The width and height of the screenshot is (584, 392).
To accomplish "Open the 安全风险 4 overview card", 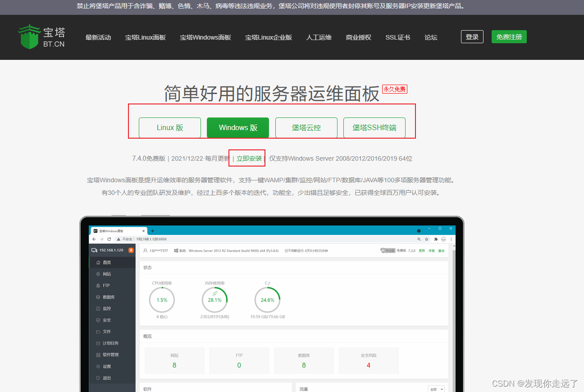I will click(x=369, y=360).
